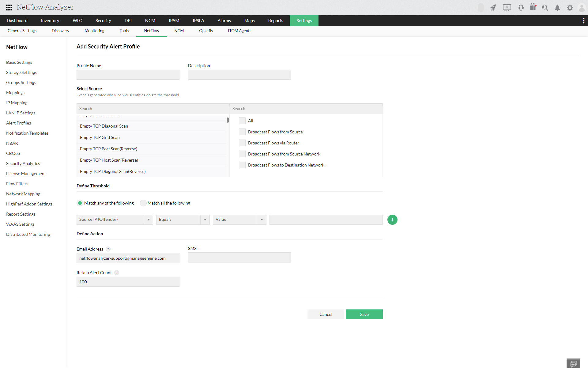Check the All source checkbox
The height and width of the screenshot is (368, 588).
[x=242, y=121]
